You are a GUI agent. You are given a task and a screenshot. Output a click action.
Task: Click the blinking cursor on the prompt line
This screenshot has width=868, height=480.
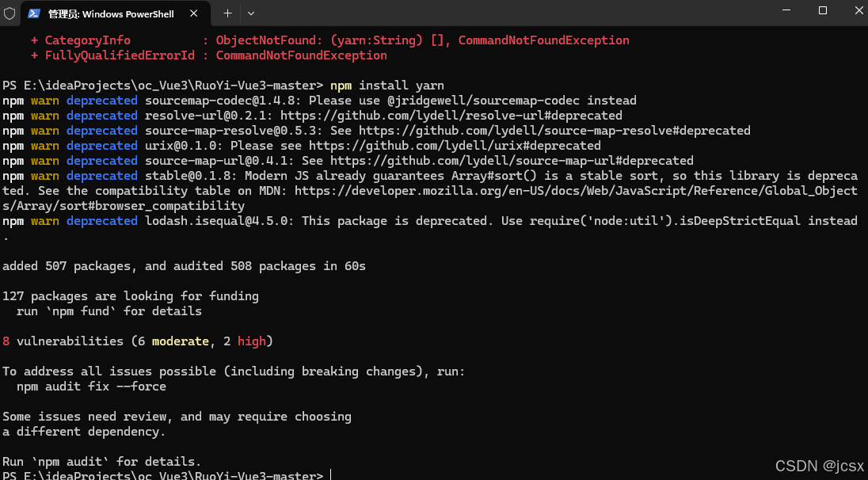(x=329, y=474)
